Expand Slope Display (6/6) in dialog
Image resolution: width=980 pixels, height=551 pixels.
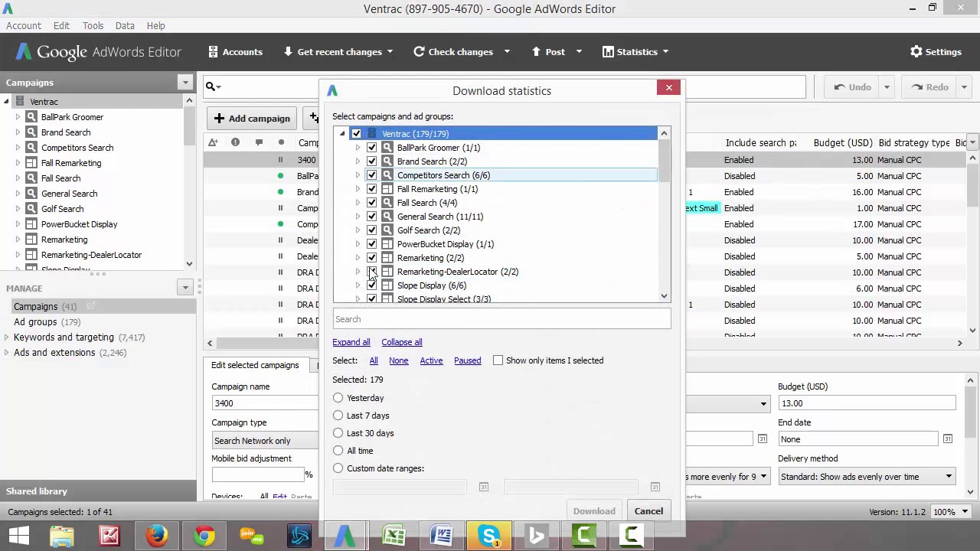pos(358,285)
